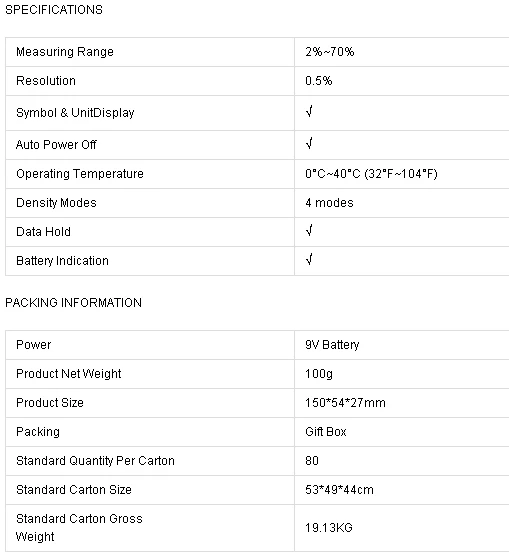
Task: Click the 53*49*44cm carton size value
Action: point(339,490)
